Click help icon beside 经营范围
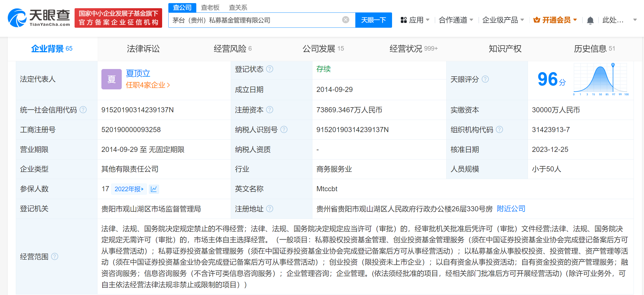This screenshot has width=644, height=295. (x=55, y=257)
